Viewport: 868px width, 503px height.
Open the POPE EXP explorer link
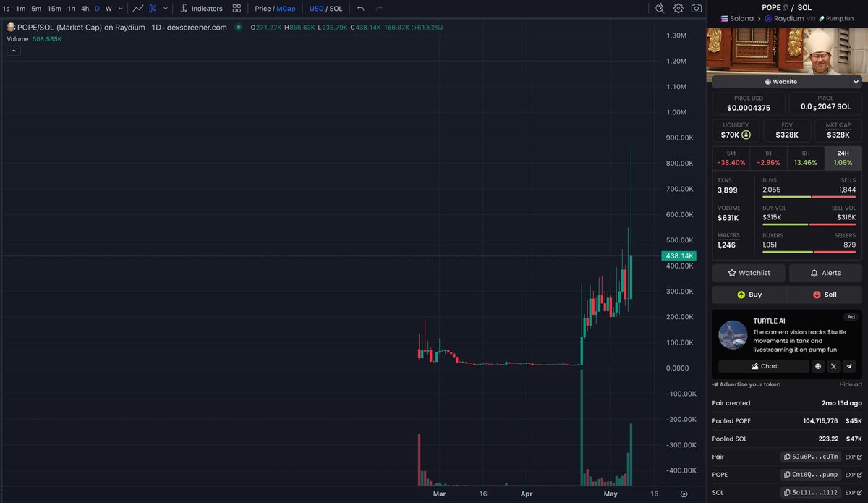tap(854, 475)
